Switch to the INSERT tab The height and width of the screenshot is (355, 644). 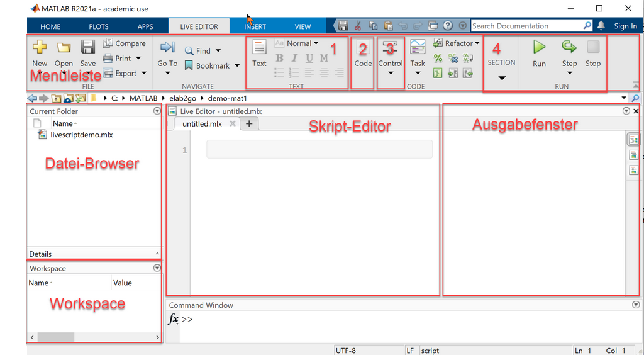click(x=255, y=26)
